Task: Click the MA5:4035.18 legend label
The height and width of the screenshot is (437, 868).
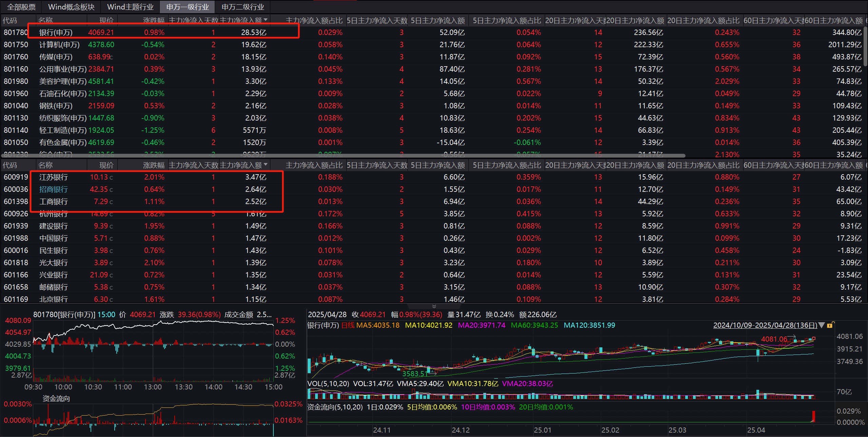Action: [x=378, y=325]
